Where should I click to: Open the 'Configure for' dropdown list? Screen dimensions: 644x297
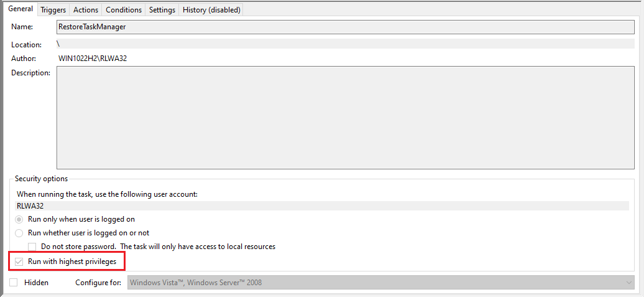tap(382, 283)
